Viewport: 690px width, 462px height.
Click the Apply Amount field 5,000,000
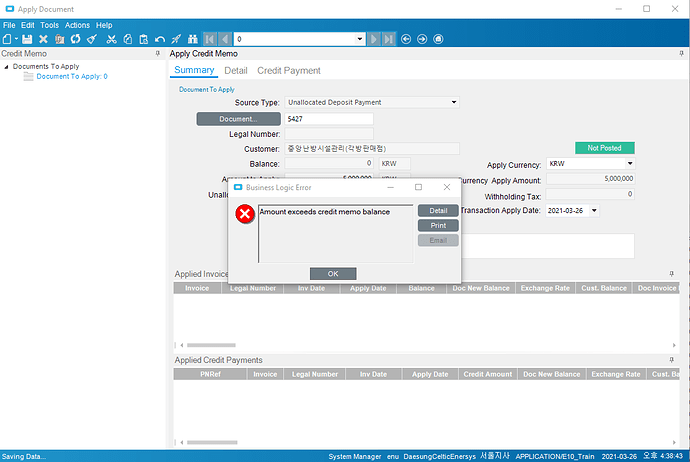[590, 179]
